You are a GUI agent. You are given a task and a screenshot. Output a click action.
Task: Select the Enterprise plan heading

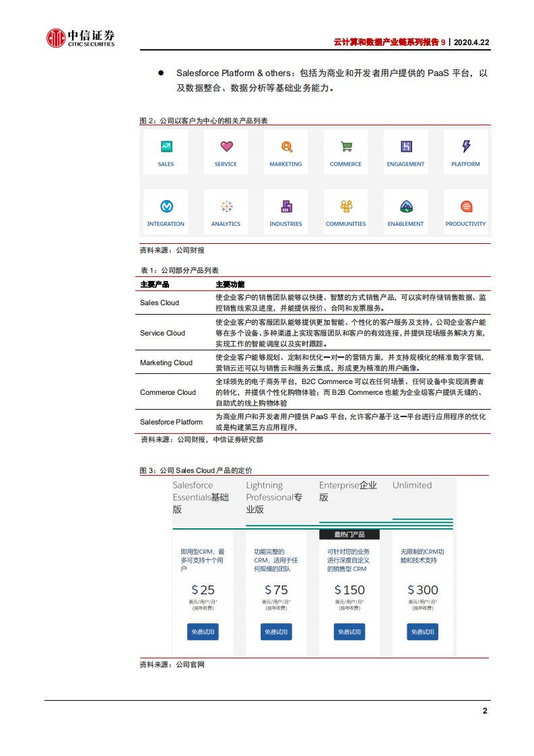click(x=348, y=491)
